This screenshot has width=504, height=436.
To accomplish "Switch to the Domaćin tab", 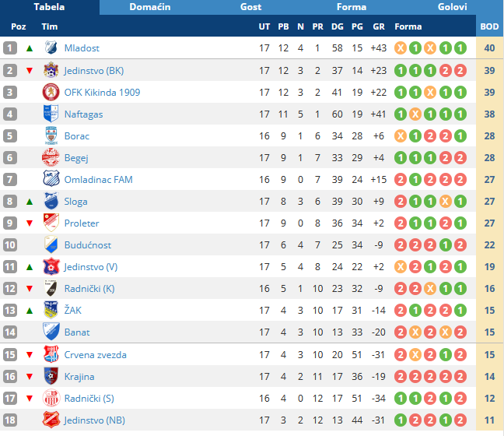I will [150, 7].
